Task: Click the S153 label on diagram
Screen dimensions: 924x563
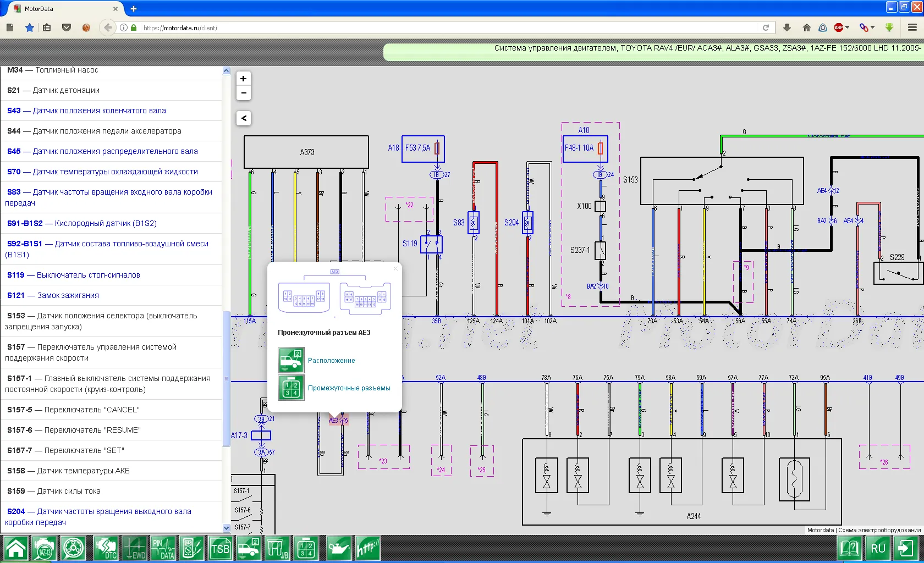Action: (630, 180)
